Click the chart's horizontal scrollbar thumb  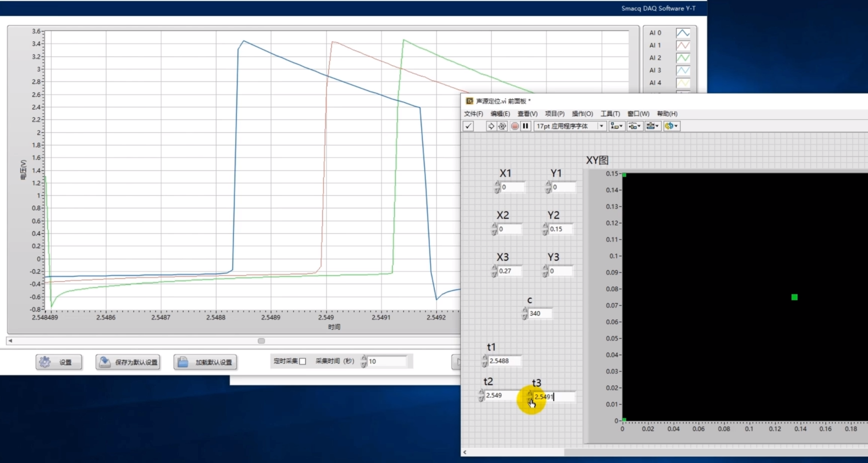261,341
